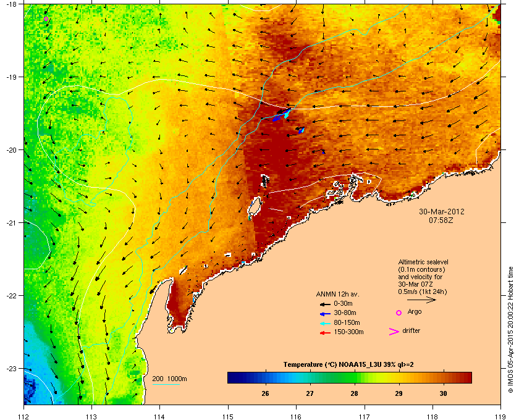The image size is (519, 420).
Task: Click the longitude axis label 112
Action: (24, 416)
